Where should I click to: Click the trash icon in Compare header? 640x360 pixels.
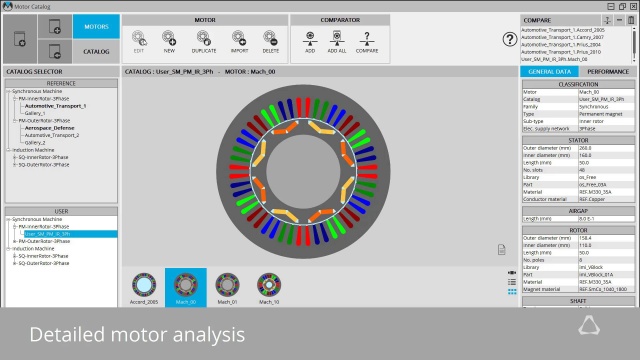631,20
